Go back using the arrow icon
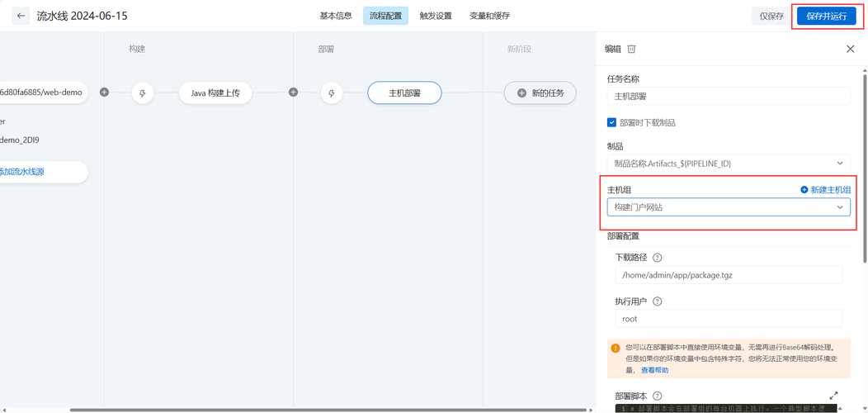Viewport: 868px width, 413px height. click(21, 16)
